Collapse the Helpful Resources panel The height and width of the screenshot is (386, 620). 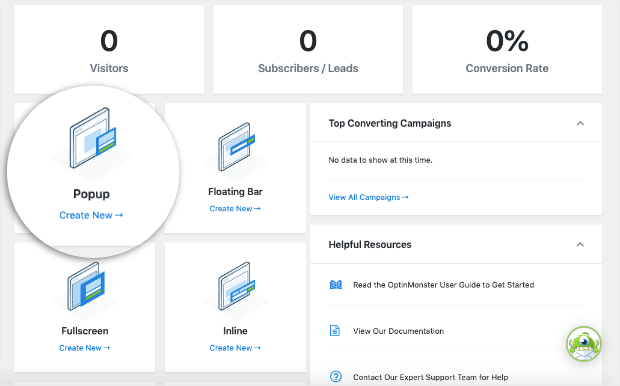tap(580, 244)
